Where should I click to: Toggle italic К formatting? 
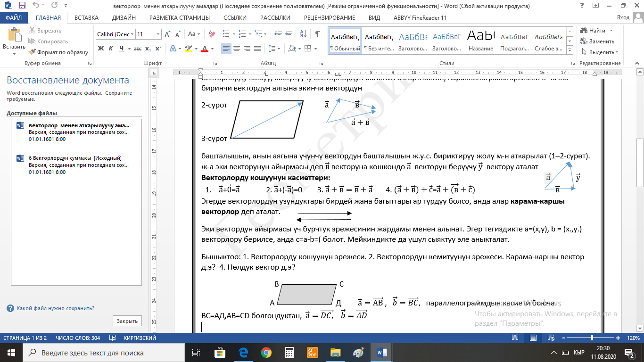[x=111, y=49]
